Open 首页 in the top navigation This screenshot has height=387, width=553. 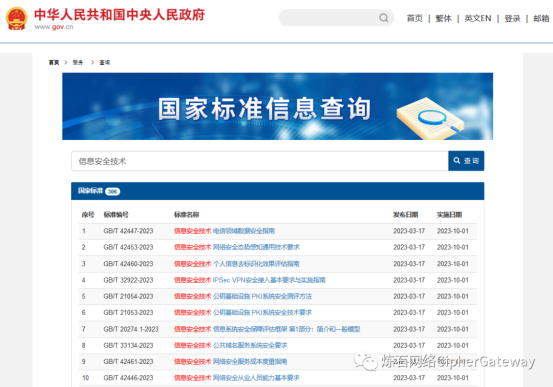pyautogui.click(x=414, y=18)
